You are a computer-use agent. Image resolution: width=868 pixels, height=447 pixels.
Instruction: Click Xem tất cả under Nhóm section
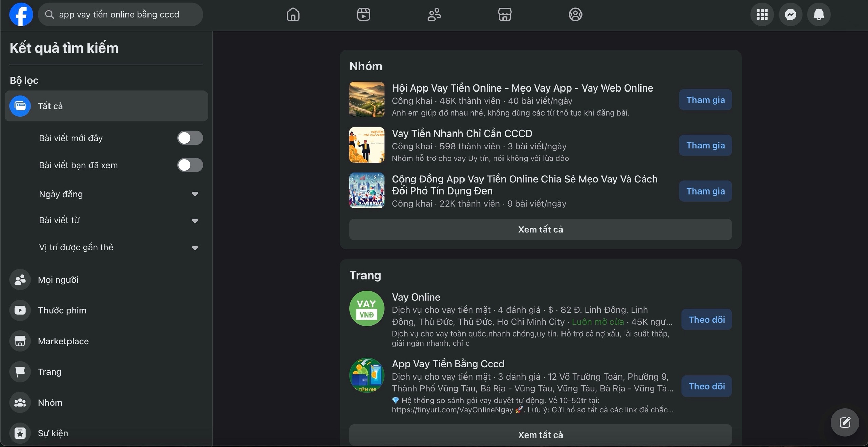540,229
